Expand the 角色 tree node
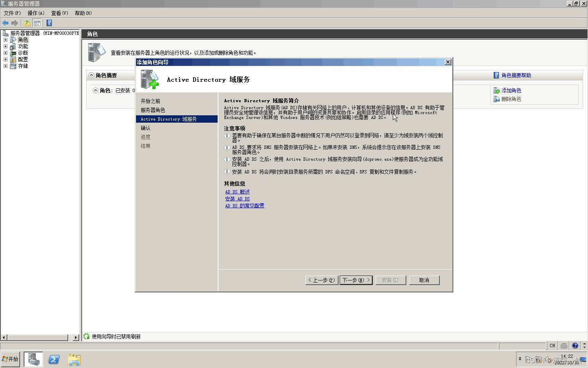Viewport: 588px width, 368px height. coord(5,40)
